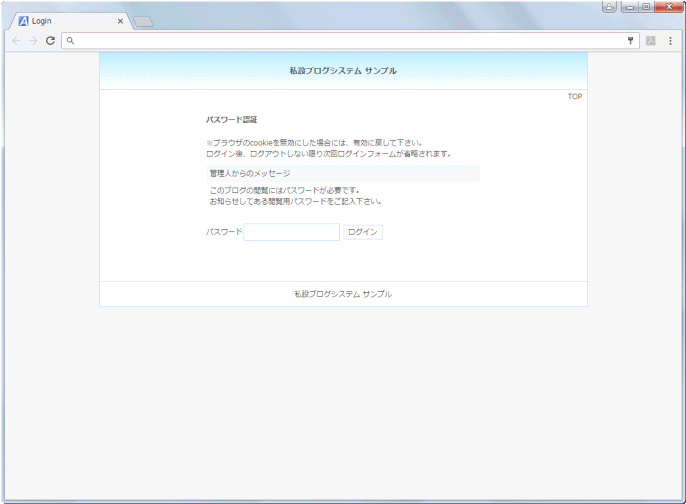
Task: Open a new tab
Action: 143,22
